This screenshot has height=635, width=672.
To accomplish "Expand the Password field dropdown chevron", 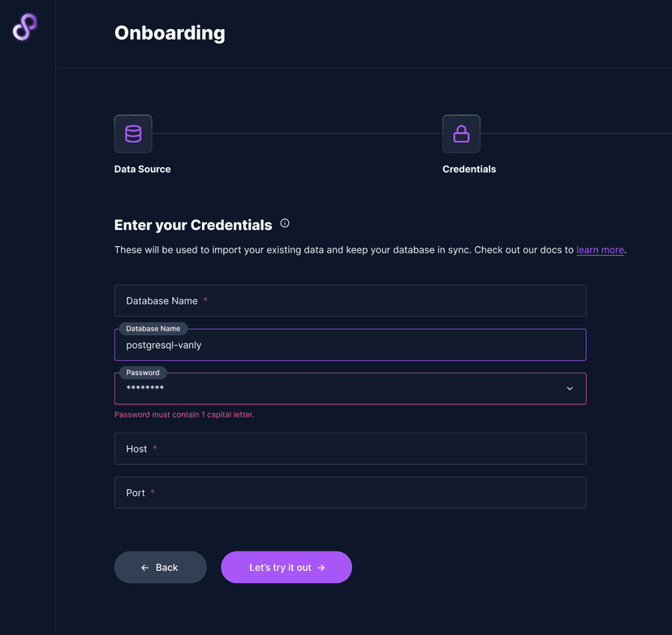I will pos(570,389).
